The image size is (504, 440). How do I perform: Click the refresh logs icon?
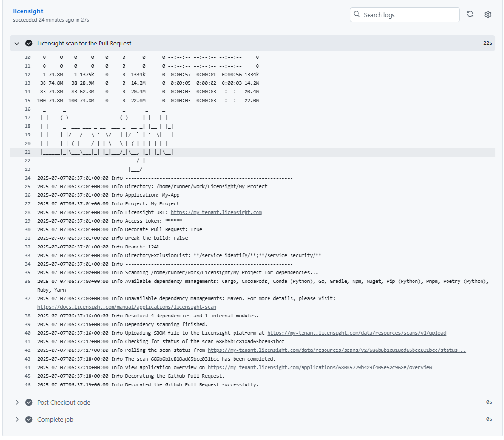pyautogui.click(x=470, y=14)
